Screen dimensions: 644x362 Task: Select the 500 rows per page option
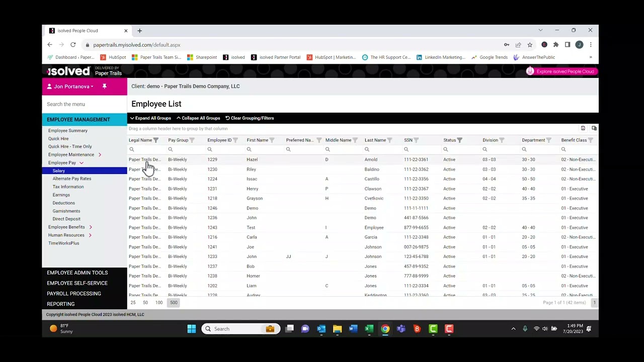click(x=174, y=303)
